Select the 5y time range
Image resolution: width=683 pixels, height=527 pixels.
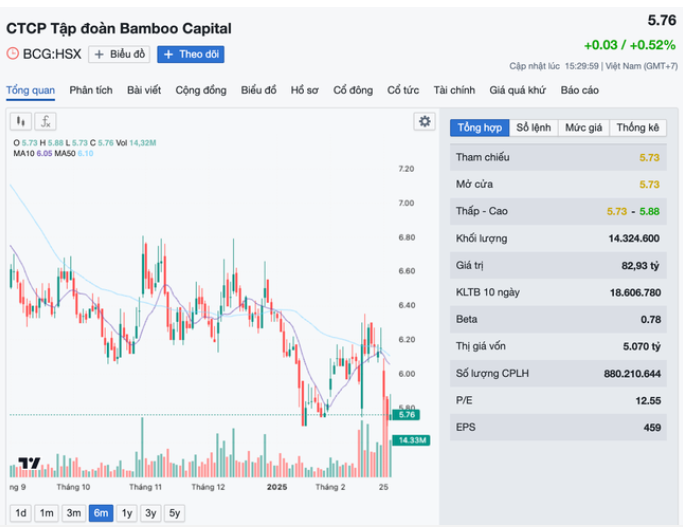tap(175, 513)
